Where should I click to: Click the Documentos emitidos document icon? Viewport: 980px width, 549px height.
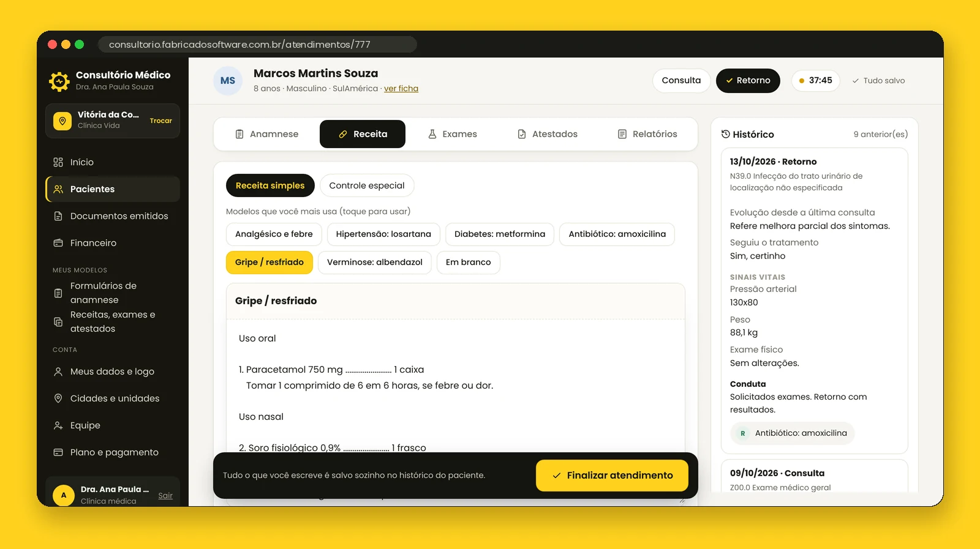(58, 216)
